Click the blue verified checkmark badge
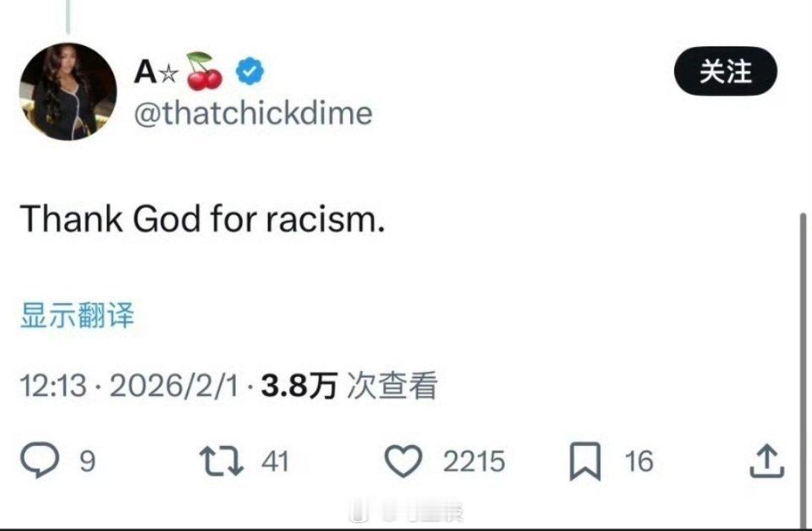Screen dimensions: 812x531 pos(250,72)
